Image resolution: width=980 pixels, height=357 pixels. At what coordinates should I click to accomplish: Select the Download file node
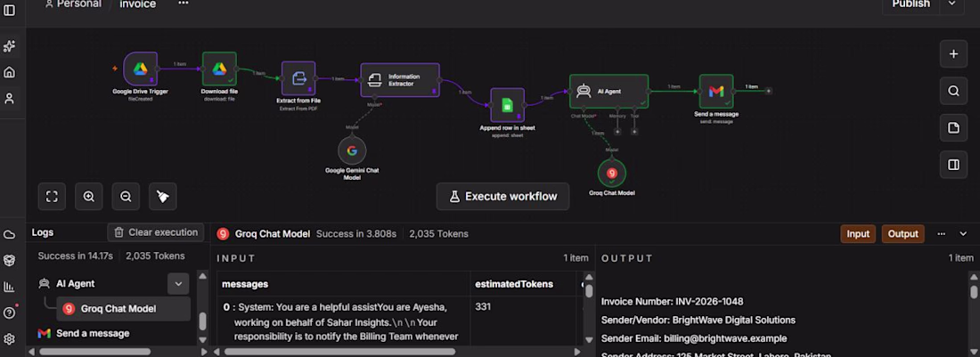click(219, 69)
